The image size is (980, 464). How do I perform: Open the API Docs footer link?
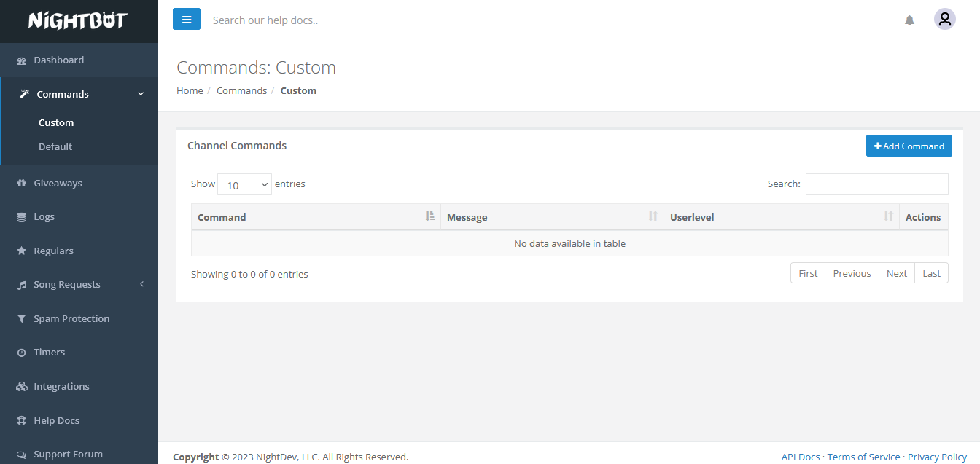click(800, 457)
